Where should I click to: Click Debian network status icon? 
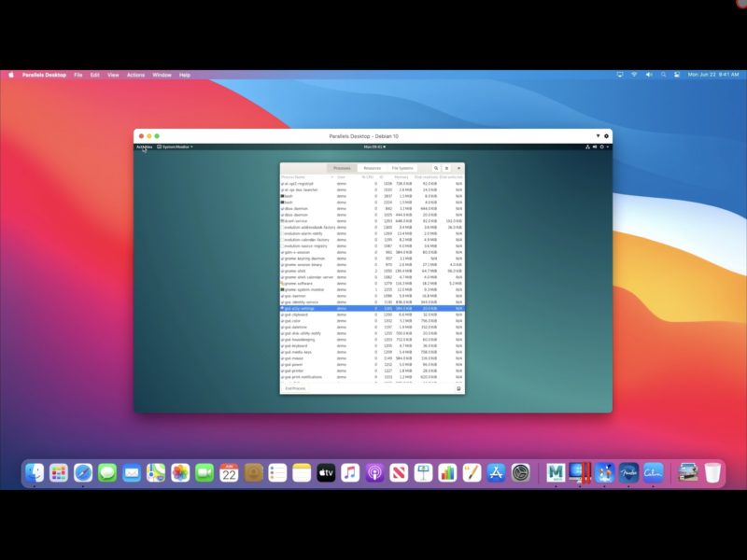[587, 147]
